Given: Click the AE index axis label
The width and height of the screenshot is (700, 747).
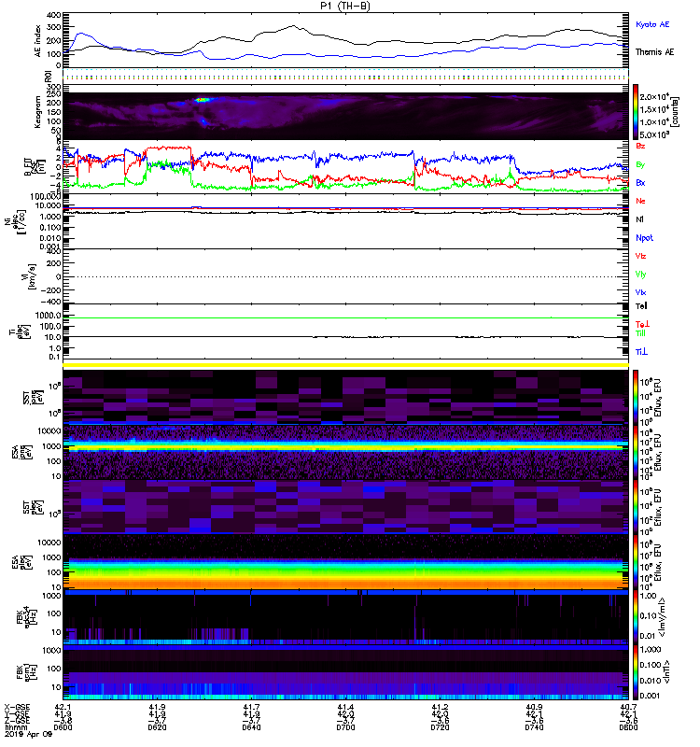Looking at the screenshot, I should [x=38, y=40].
